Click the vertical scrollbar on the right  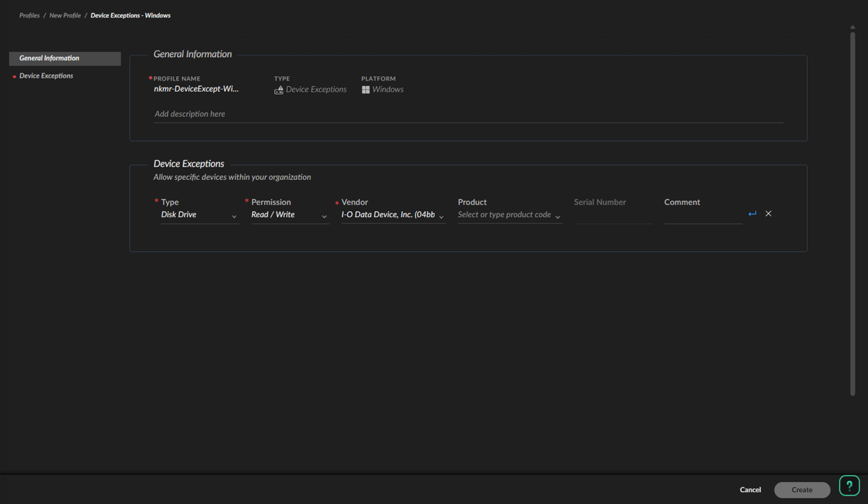point(852,210)
